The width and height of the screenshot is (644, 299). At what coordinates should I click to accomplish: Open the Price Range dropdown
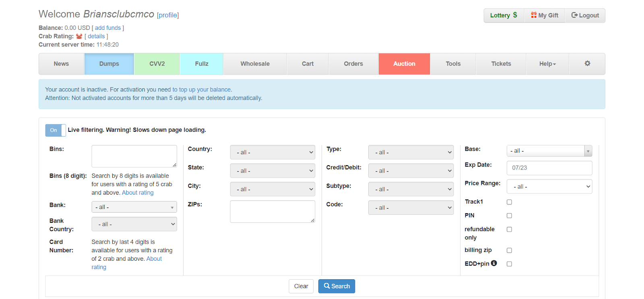click(549, 187)
